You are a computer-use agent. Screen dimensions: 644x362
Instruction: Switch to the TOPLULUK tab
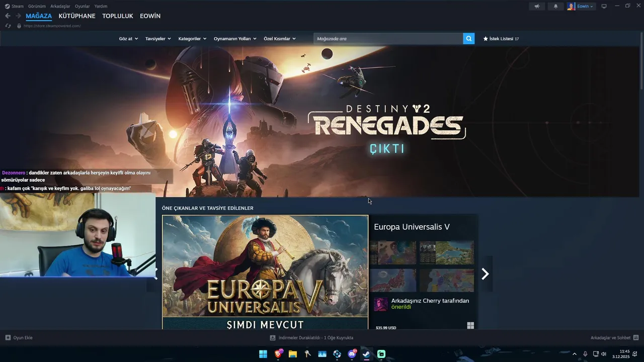click(118, 16)
